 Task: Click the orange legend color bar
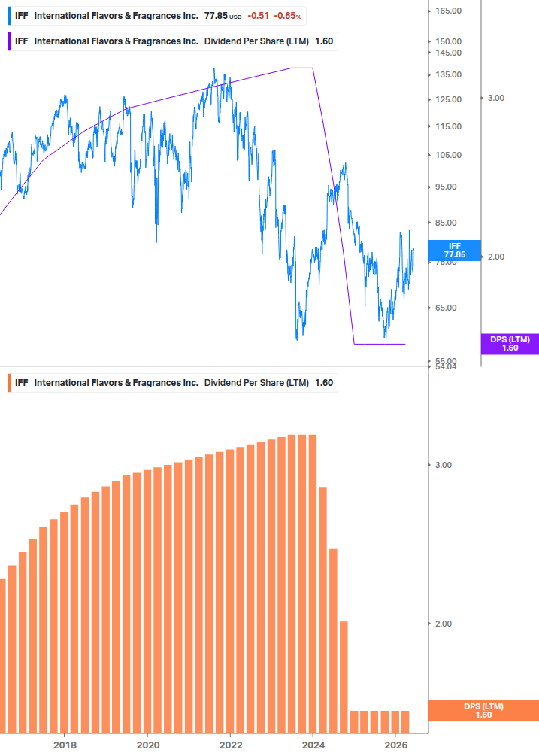(9, 383)
